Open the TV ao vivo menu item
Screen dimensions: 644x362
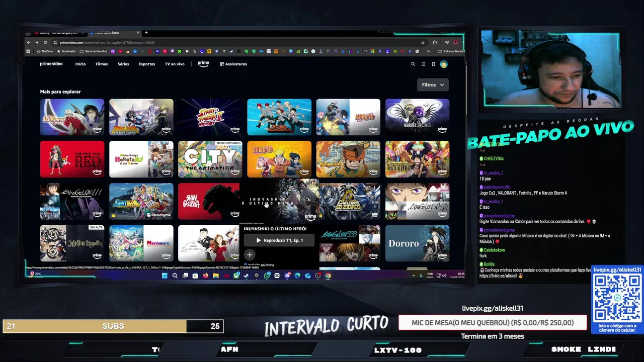click(175, 64)
